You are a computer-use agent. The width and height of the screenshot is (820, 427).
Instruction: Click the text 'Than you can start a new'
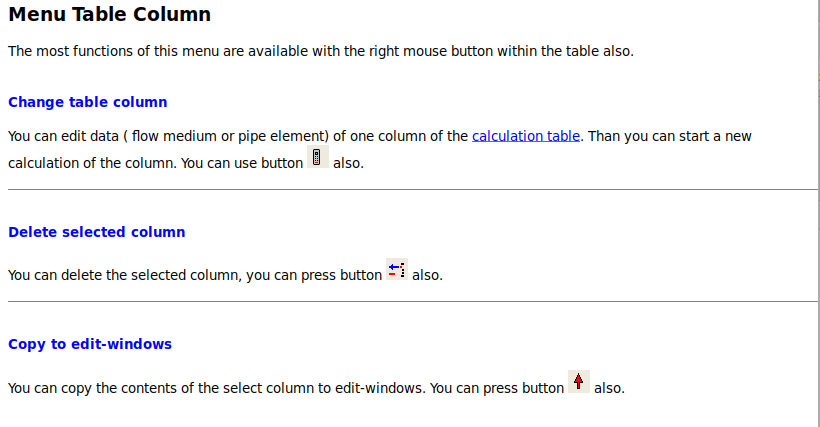pos(669,136)
